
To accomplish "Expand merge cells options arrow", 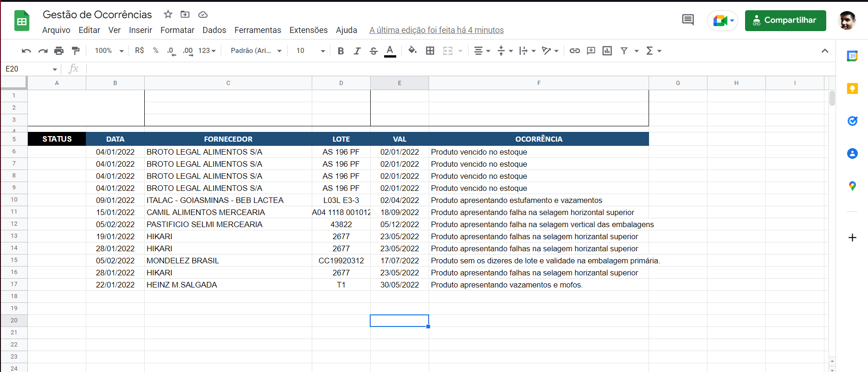I will (x=460, y=51).
